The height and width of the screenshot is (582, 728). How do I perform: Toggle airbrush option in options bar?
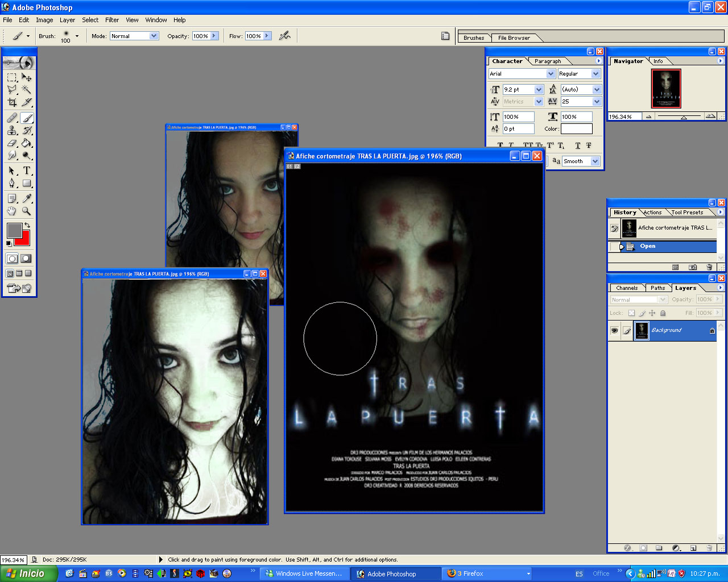coord(285,36)
